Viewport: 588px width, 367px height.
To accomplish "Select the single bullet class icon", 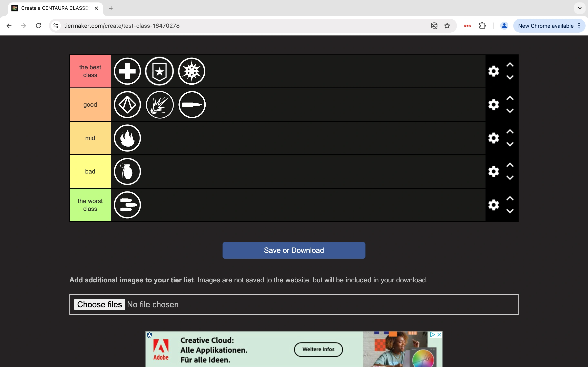I will point(192,105).
